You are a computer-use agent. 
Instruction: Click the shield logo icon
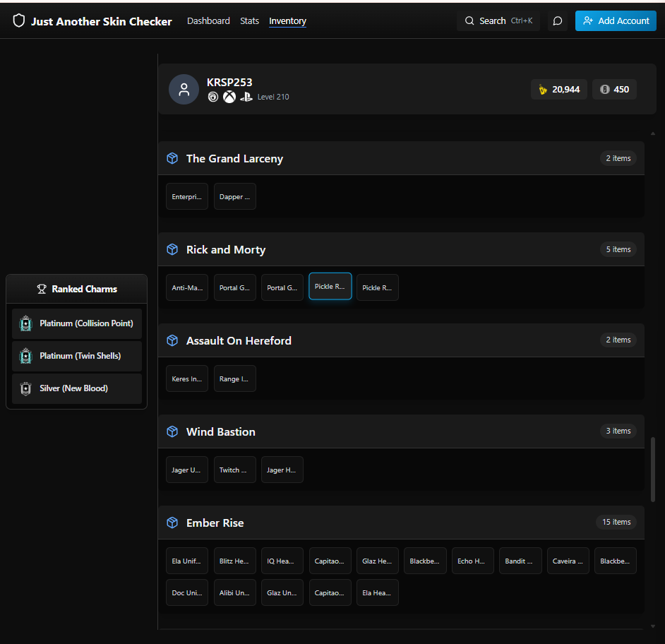click(x=18, y=20)
